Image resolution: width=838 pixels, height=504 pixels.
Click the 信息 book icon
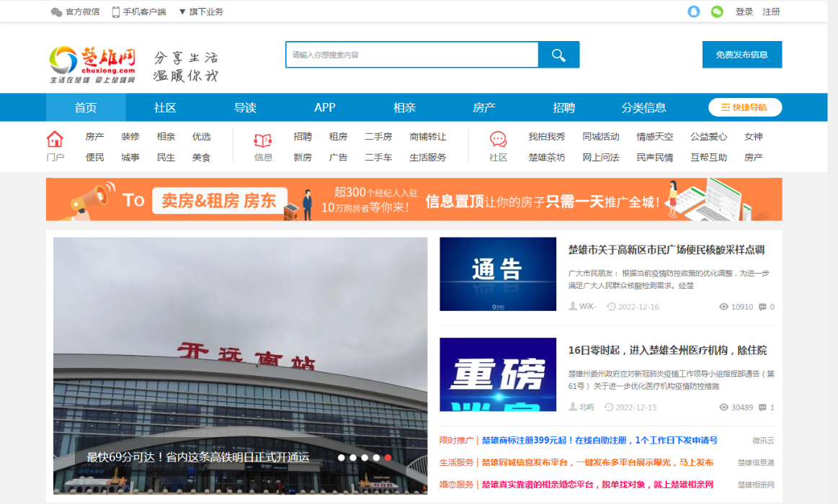click(x=263, y=140)
